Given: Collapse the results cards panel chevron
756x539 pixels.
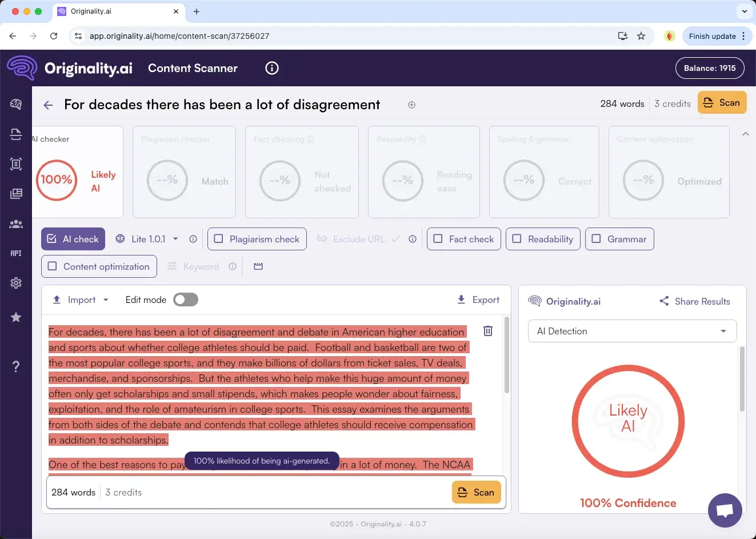Looking at the screenshot, I should point(745,134).
